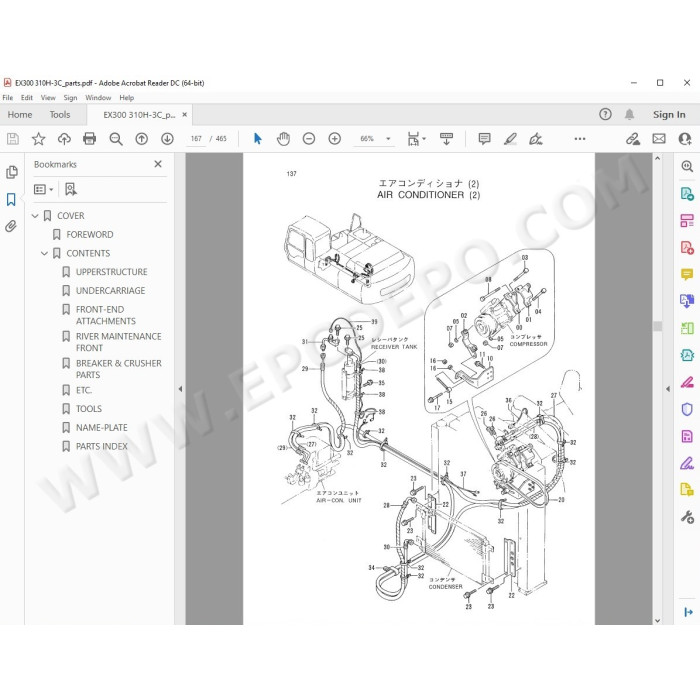Open the Help menu
700x700 pixels.
(x=126, y=98)
